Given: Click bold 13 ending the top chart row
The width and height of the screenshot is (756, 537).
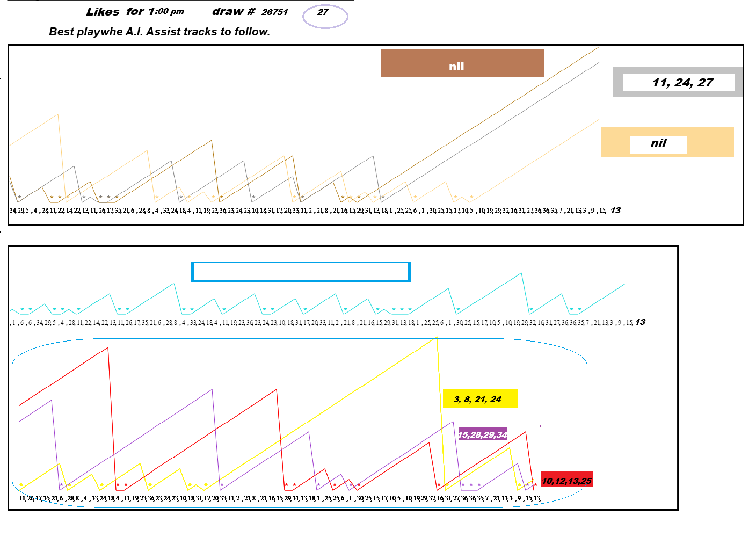Looking at the screenshot, I should click(x=615, y=211).
